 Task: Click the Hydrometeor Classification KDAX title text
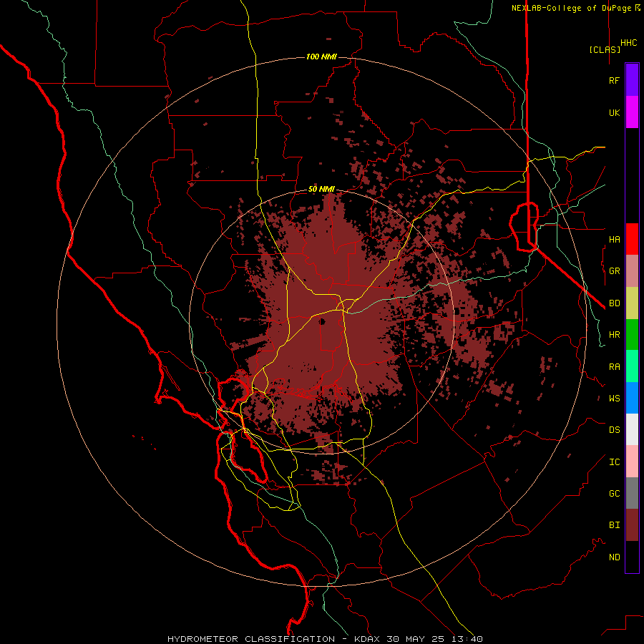coord(325,639)
